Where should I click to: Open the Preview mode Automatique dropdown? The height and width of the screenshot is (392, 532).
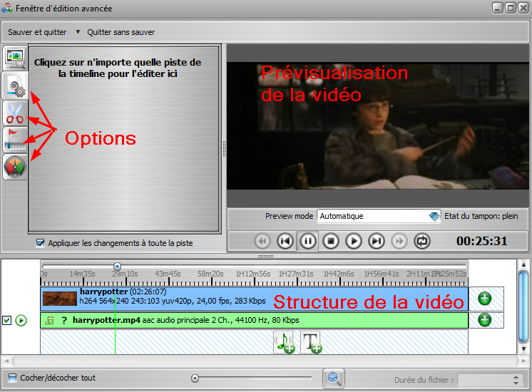point(379,216)
